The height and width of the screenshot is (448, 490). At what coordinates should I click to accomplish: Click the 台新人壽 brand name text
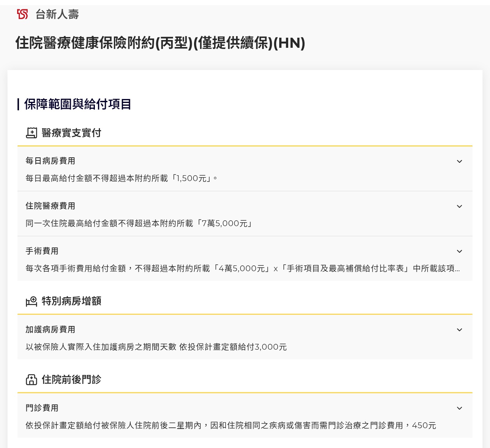(57, 14)
